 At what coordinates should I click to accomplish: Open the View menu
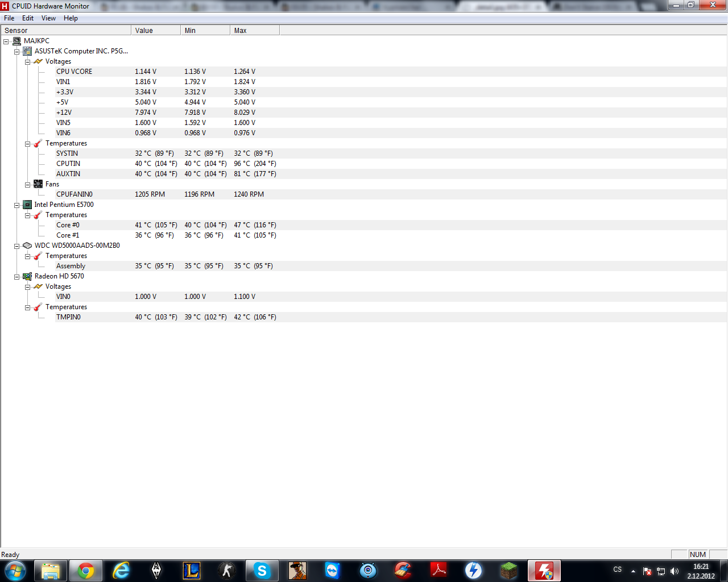tap(48, 18)
